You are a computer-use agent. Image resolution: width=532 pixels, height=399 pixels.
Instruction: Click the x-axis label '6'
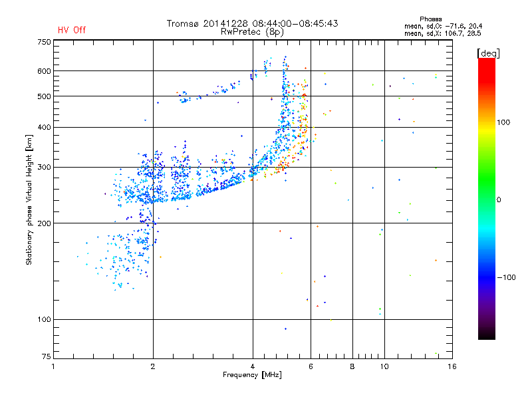coord(311,366)
